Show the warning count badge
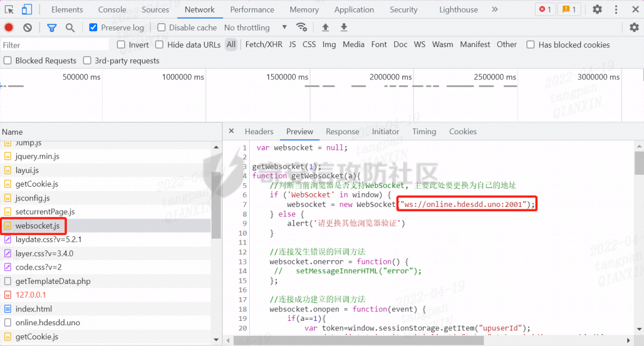The image size is (644, 346). 569,10
